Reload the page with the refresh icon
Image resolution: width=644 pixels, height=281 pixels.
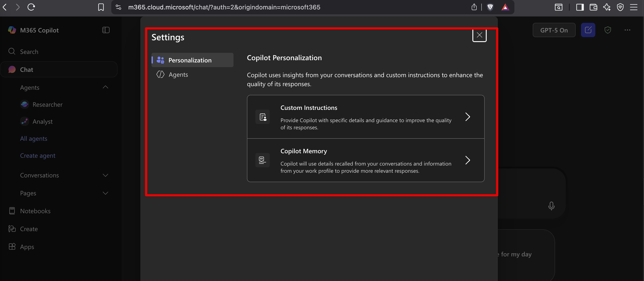pos(31,7)
